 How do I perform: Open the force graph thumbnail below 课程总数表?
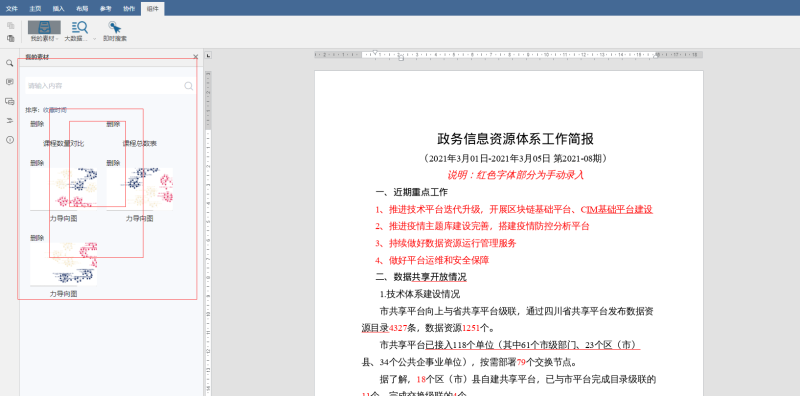[x=139, y=189]
